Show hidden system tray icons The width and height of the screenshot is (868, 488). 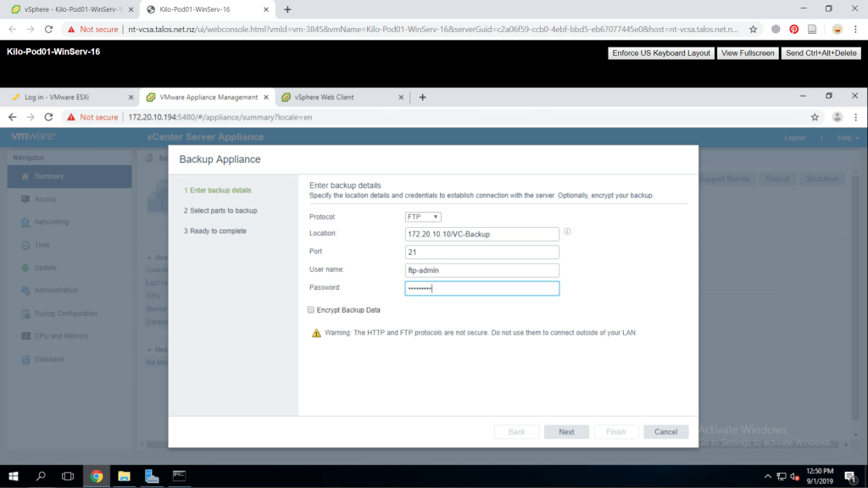click(x=768, y=476)
